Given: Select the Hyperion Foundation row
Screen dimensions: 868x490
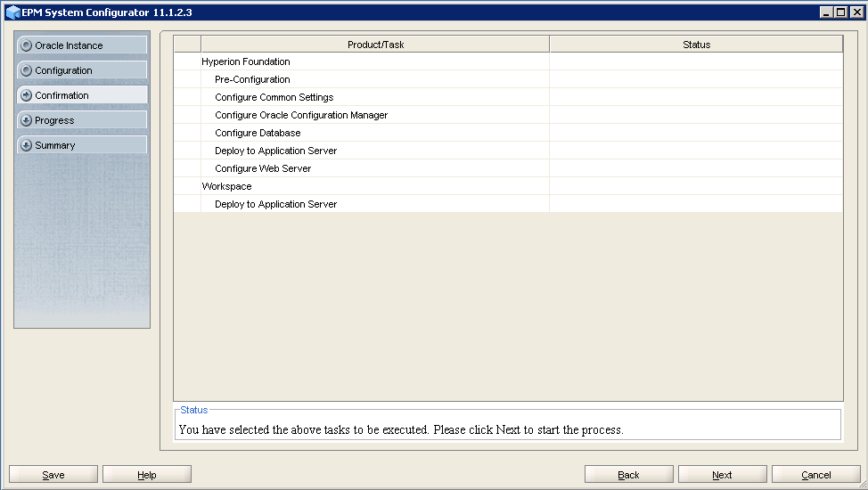Looking at the screenshot, I should coord(246,61).
